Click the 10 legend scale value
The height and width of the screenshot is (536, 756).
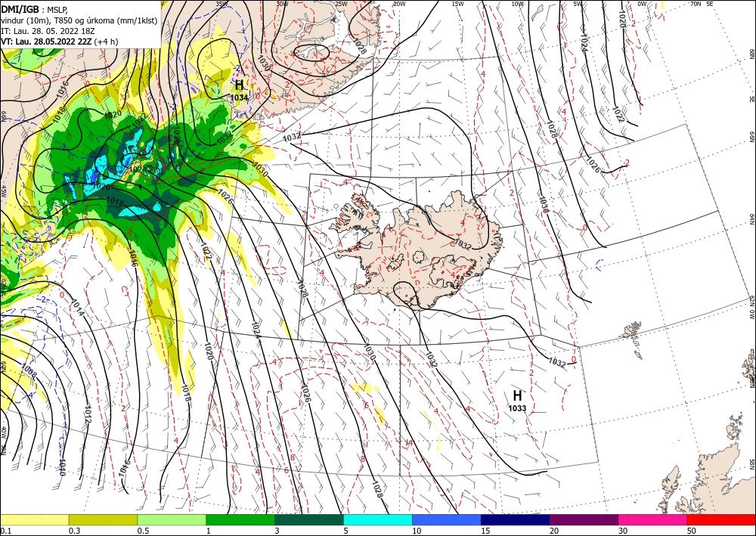[x=417, y=531]
